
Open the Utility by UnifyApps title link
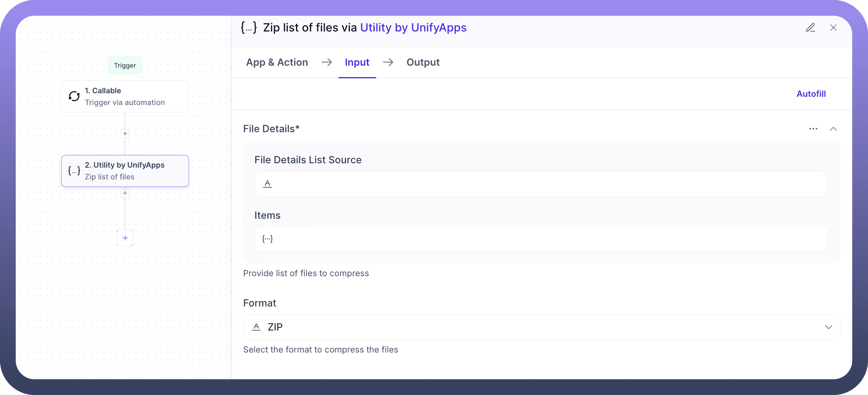coord(413,28)
